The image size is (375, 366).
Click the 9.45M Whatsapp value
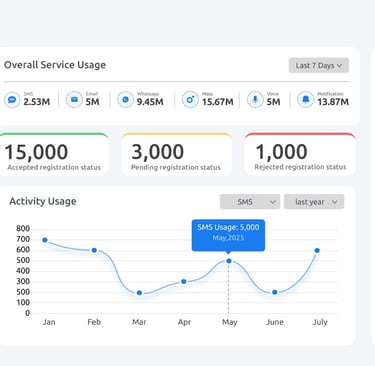pyautogui.click(x=150, y=102)
